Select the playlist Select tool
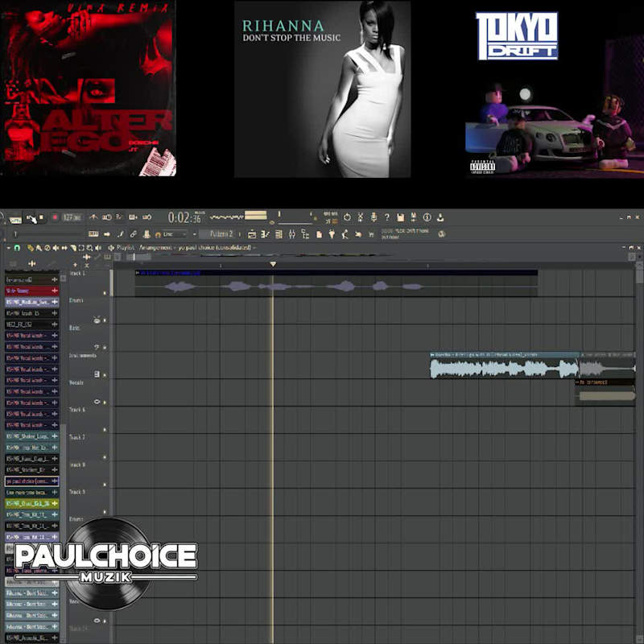The image size is (644, 644). click(81, 248)
